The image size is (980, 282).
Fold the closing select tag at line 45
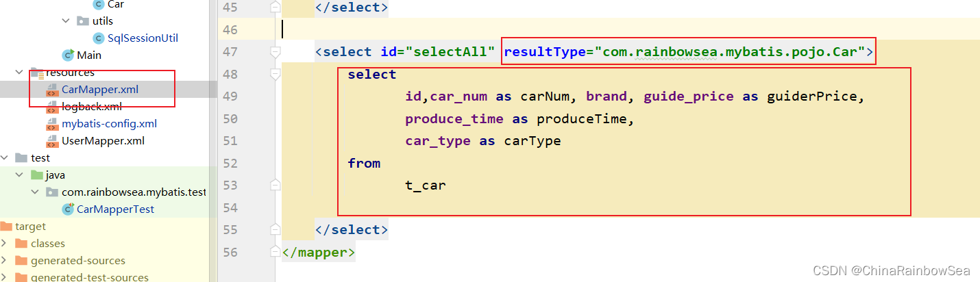click(275, 8)
